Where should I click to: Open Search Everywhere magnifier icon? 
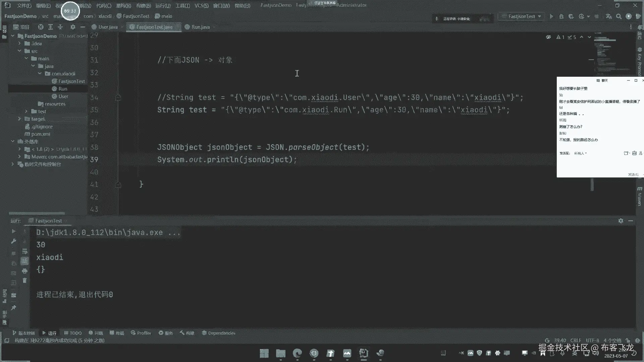click(619, 16)
